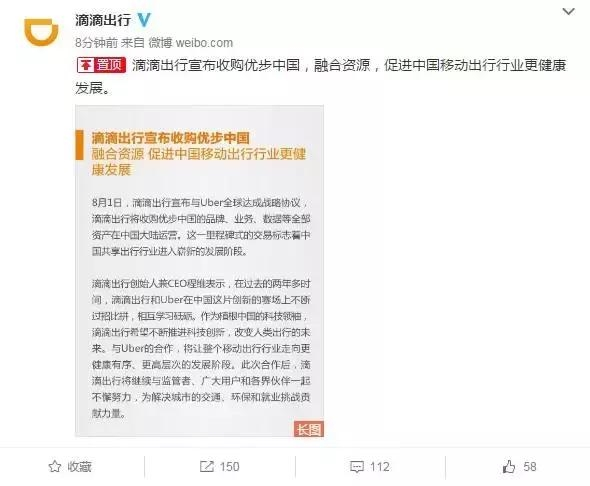Click the blue verified V badge
This screenshot has width=590, height=486.
(x=143, y=20)
